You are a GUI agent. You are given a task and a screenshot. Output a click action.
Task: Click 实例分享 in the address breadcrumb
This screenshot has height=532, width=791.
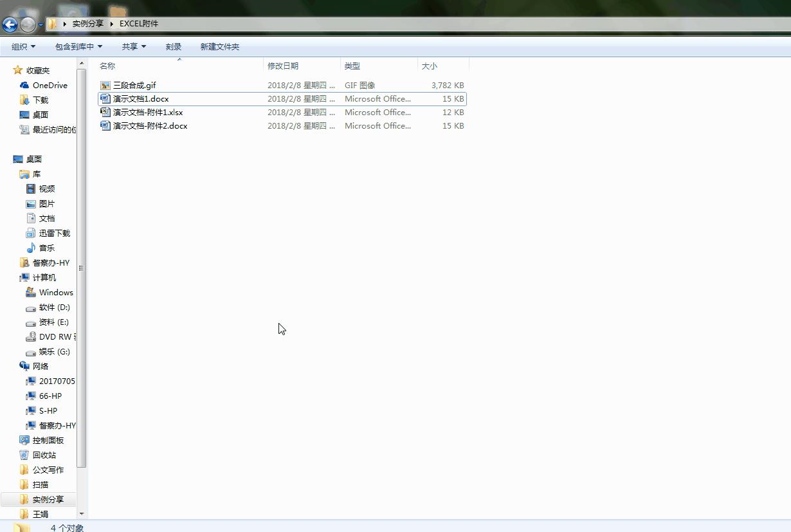pos(87,24)
